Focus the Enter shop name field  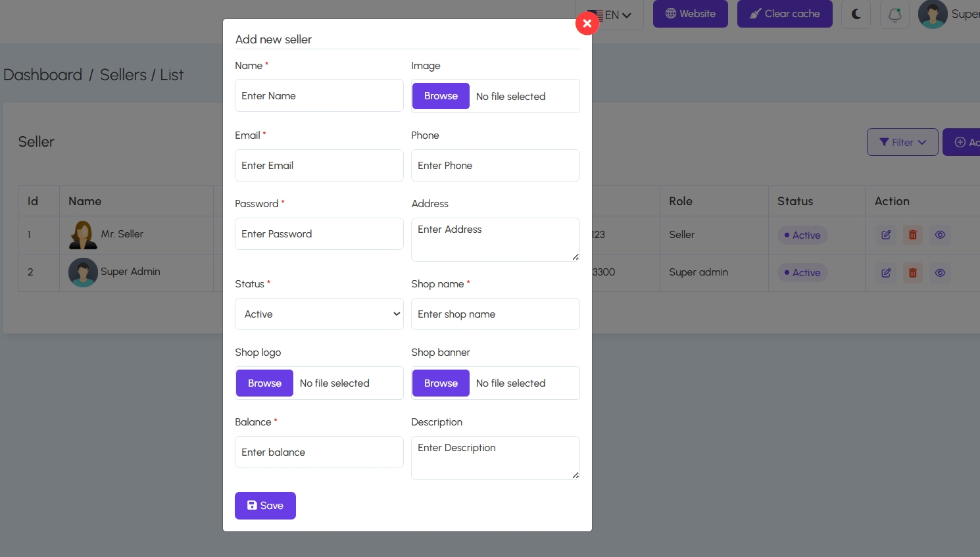tap(495, 314)
